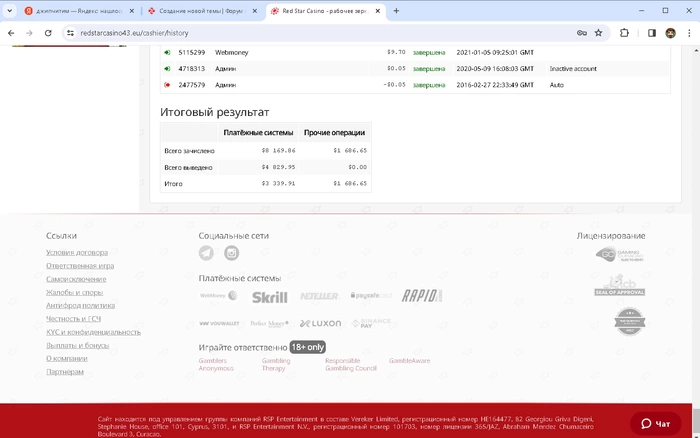This screenshot has width=700, height=438.
Task: Click the 18+ only badge
Action: 308,347
